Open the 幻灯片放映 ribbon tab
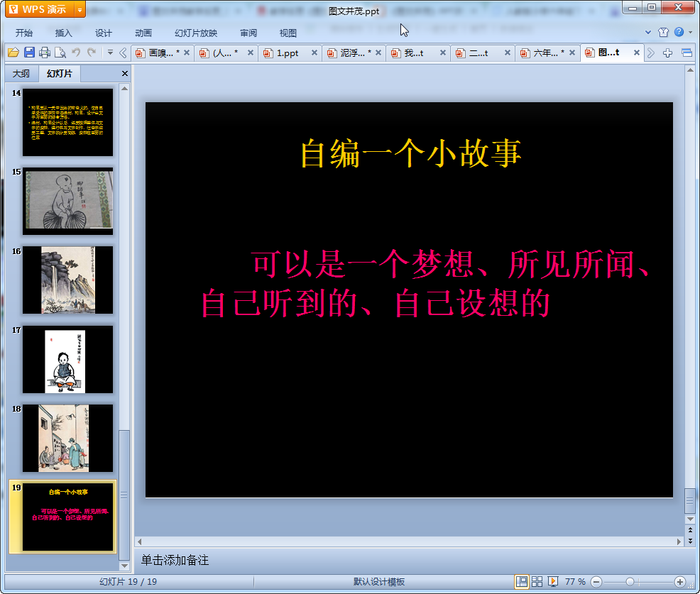This screenshot has height=594, width=700. [x=196, y=33]
